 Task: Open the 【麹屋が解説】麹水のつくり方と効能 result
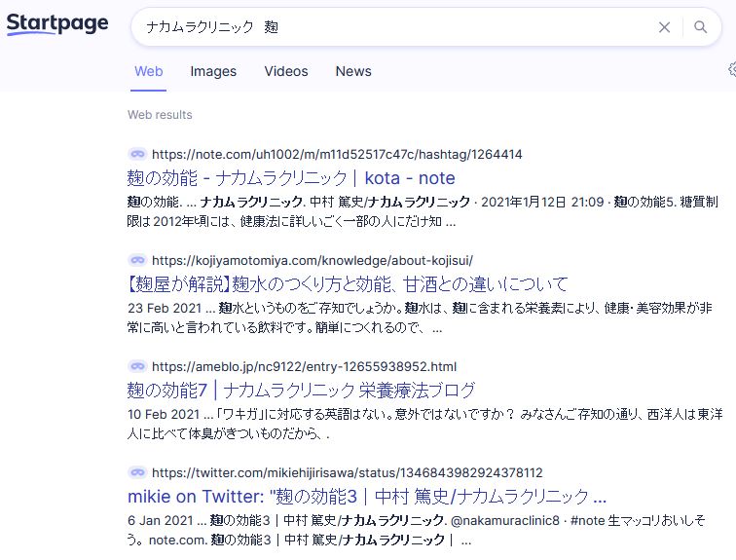click(348, 284)
